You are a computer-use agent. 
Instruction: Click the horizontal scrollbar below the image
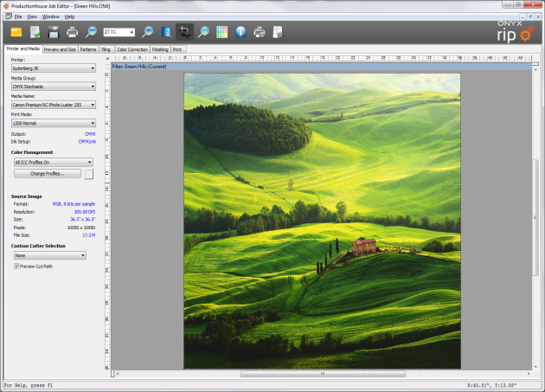tap(322, 375)
